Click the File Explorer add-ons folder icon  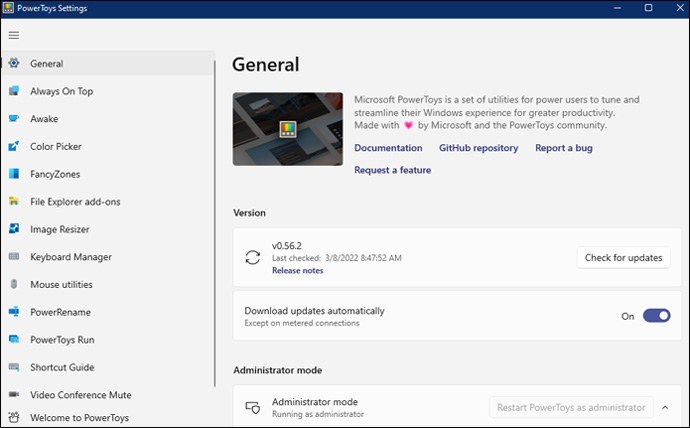click(x=14, y=201)
